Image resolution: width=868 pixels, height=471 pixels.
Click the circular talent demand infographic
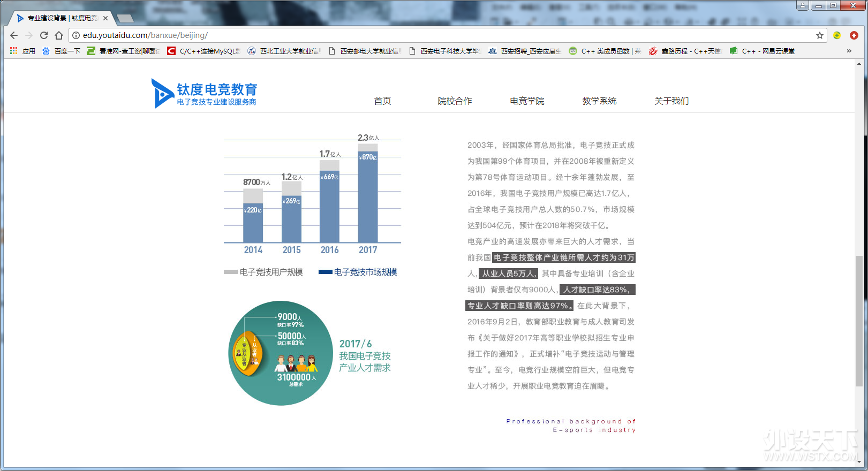[x=281, y=353]
